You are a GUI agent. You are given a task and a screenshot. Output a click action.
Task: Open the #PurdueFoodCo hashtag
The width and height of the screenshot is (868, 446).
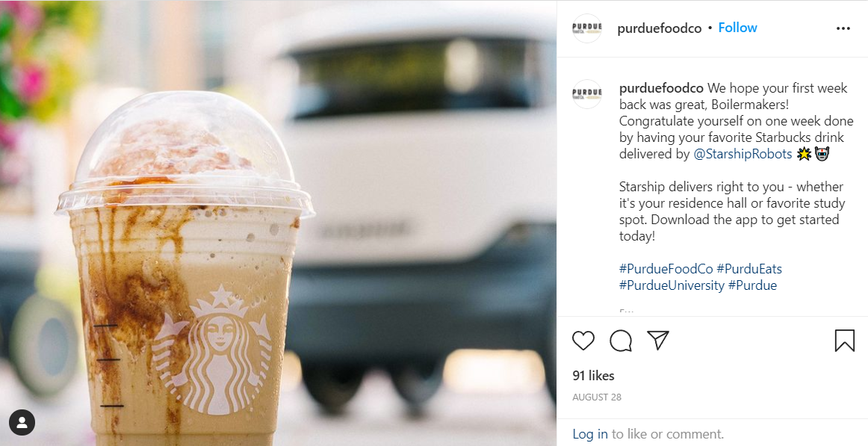(x=666, y=269)
